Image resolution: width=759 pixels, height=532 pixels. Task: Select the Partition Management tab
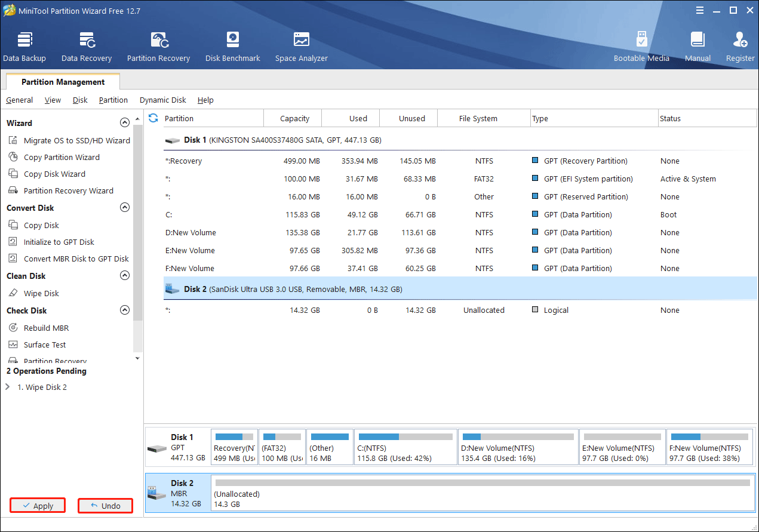tap(63, 82)
